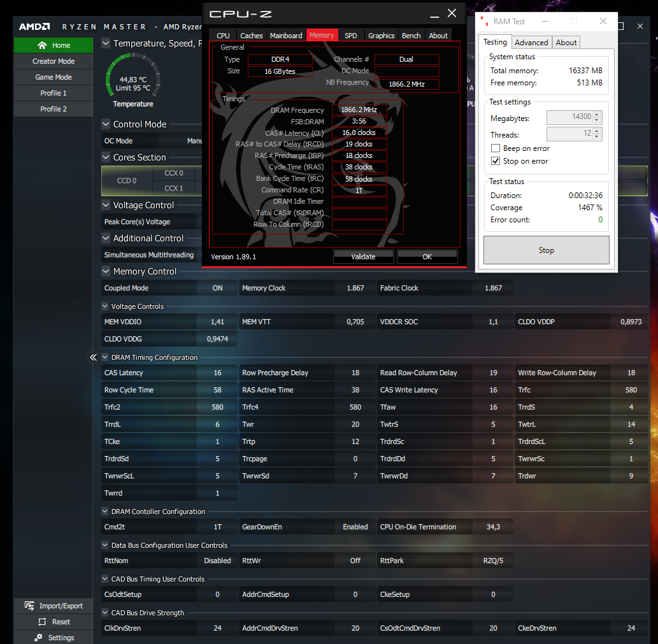Collapse the Memory Control section
This screenshot has height=644, width=658.
coord(106,271)
